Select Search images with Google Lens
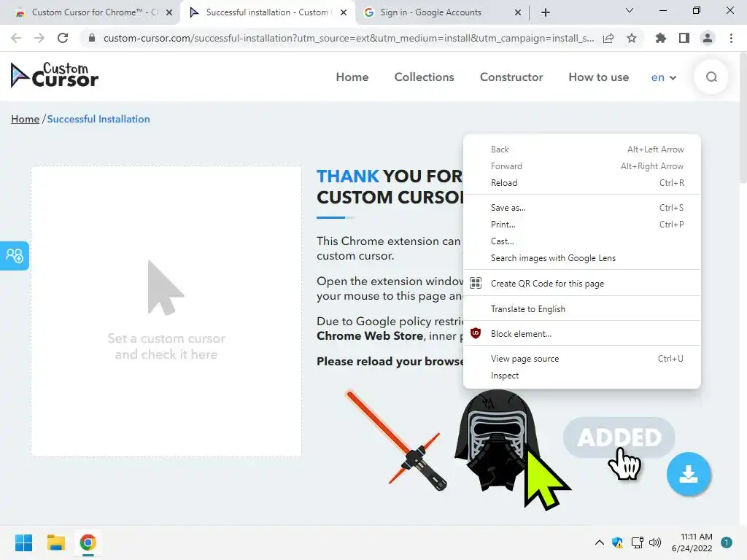This screenshot has width=747, height=560. click(581, 258)
